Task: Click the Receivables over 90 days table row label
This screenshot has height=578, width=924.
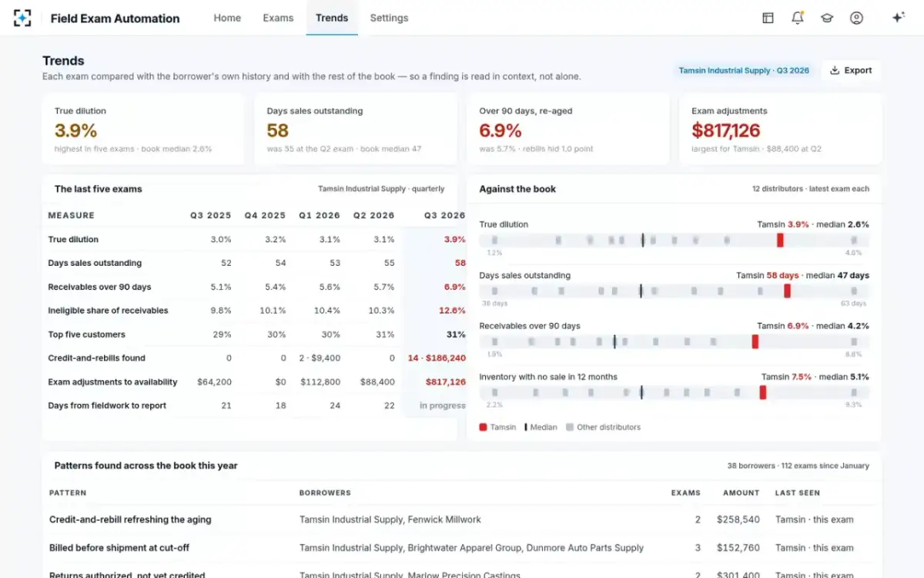Action: 99,287
